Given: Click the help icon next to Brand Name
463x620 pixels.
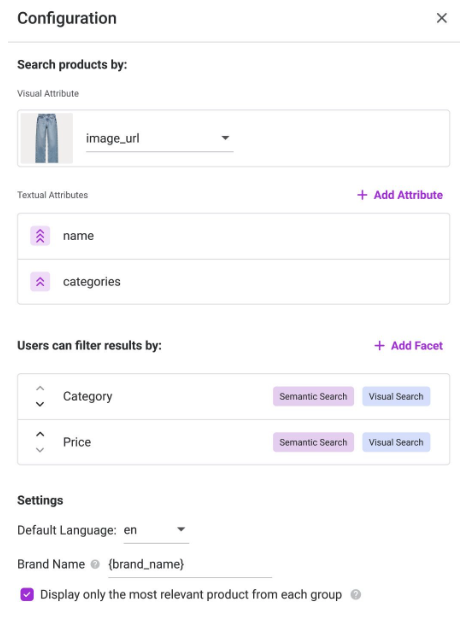Looking at the screenshot, I should [95, 564].
